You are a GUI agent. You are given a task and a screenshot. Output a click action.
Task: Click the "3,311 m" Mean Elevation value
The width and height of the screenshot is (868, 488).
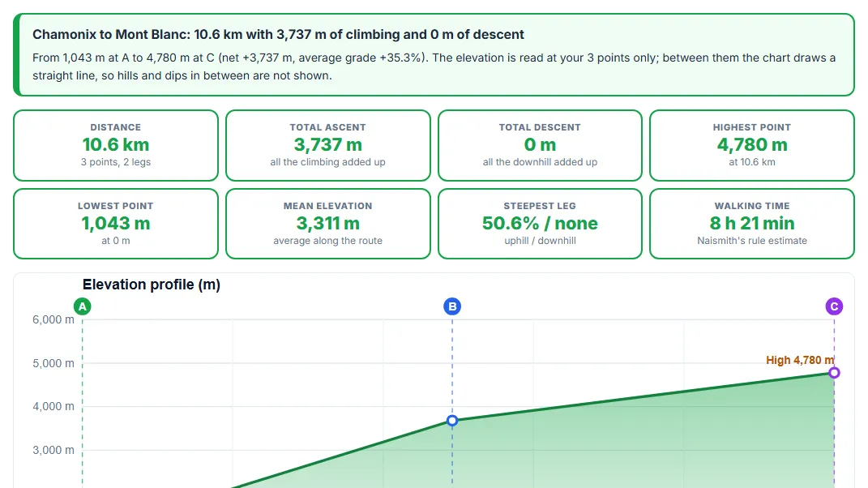pos(327,223)
